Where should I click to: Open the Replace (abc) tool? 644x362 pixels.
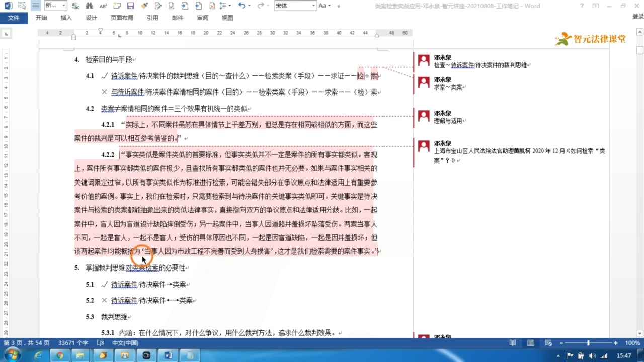[75, 6]
